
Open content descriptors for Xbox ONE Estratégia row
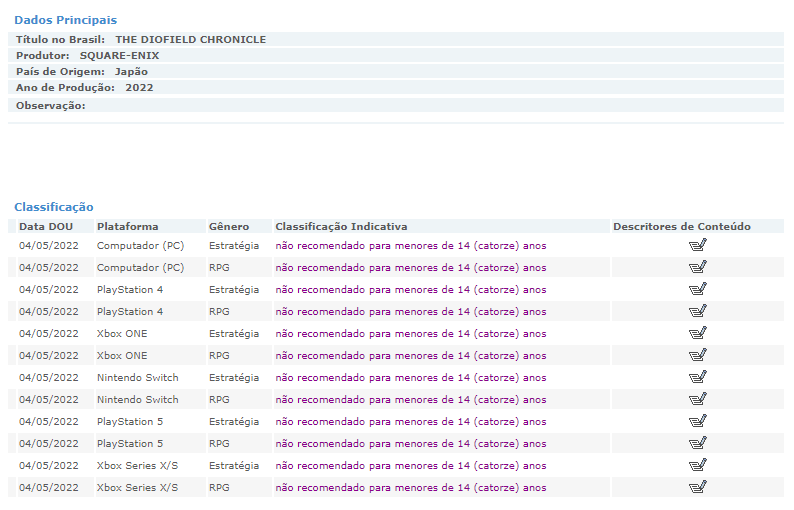(x=697, y=334)
